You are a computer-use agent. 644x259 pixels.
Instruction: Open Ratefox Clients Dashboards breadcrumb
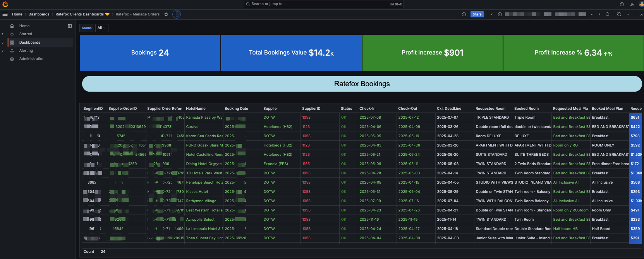point(82,14)
